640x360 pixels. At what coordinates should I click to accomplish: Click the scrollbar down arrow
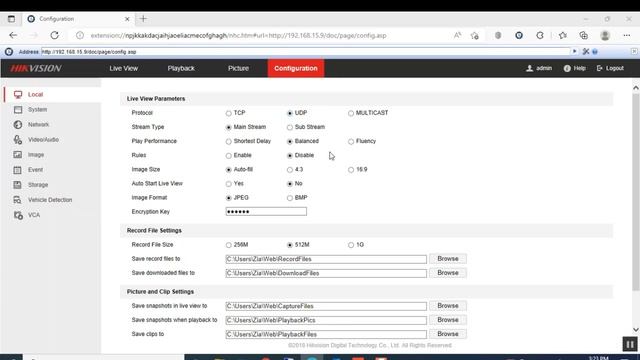[x=636, y=330]
